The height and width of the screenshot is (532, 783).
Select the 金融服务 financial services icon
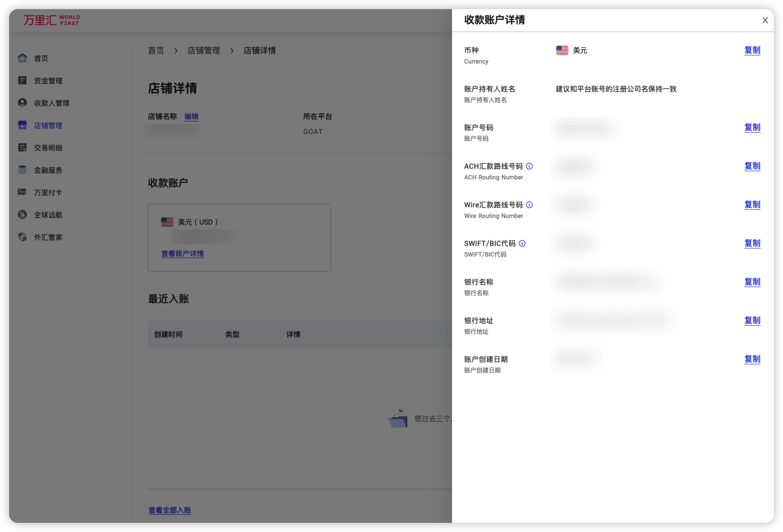(22, 170)
